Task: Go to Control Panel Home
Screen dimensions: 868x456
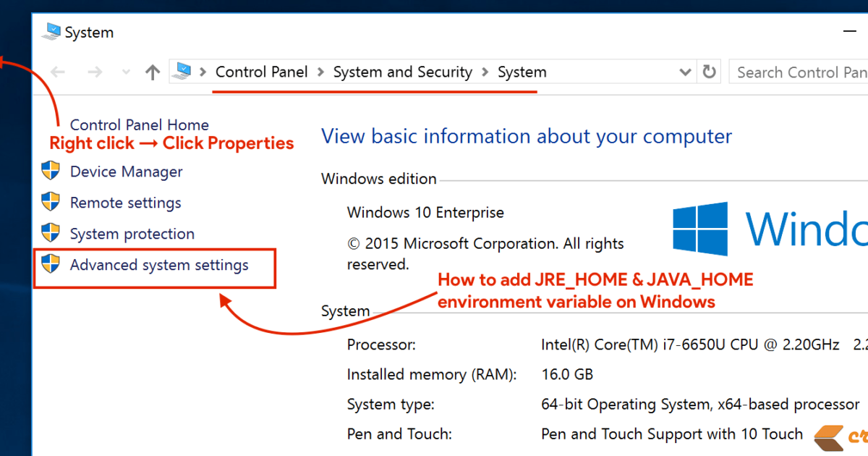Action: [139, 125]
